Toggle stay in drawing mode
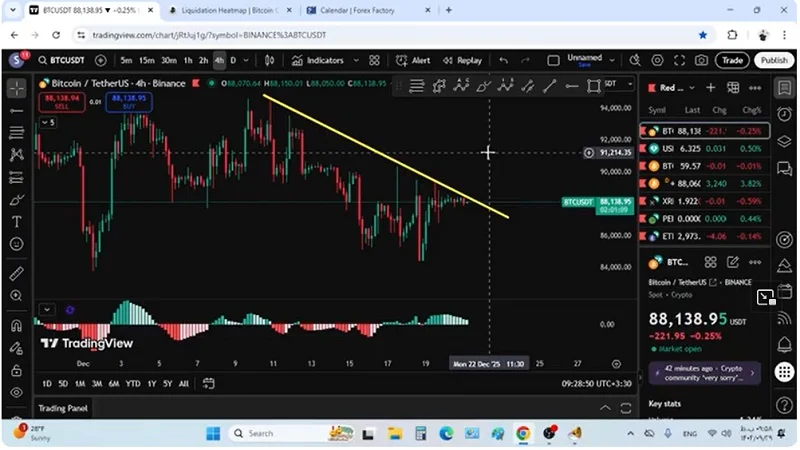Viewport: 800px width, 450px height. (16, 348)
